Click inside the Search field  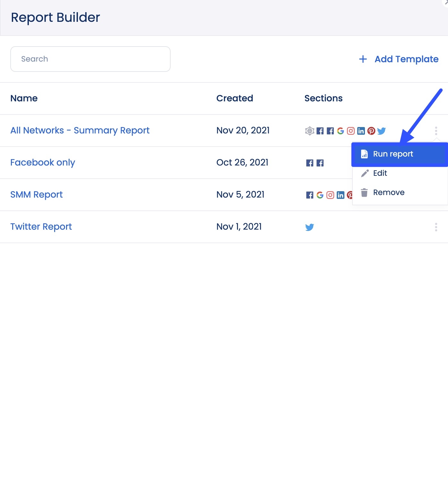tap(90, 59)
